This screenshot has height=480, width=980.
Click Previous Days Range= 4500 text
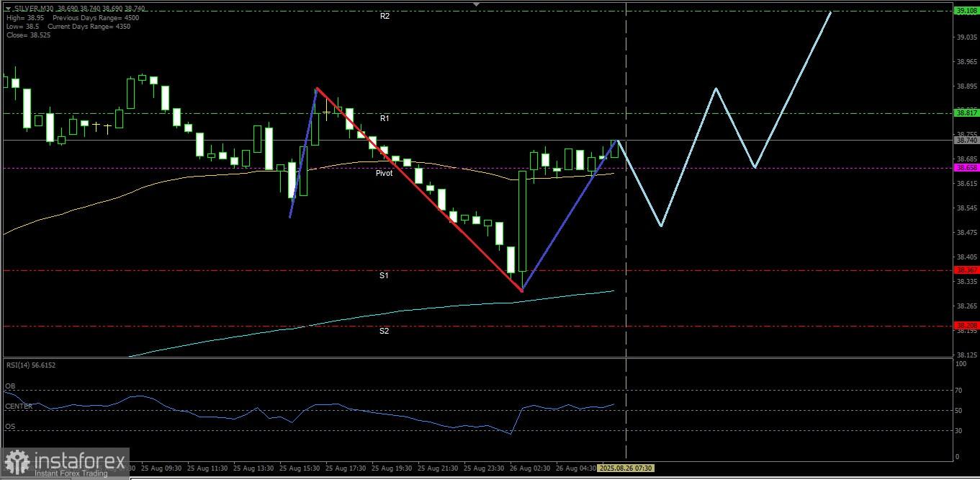(x=96, y=17)
